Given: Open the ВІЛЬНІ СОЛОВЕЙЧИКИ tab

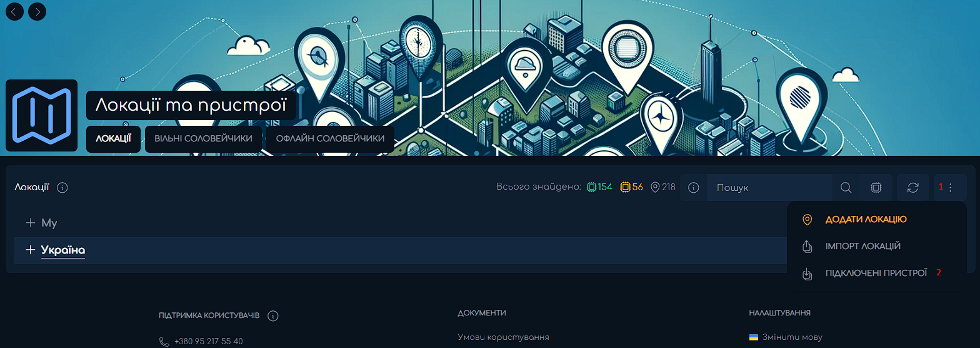Looking at the screenshot, I should [x=203, y=138].
